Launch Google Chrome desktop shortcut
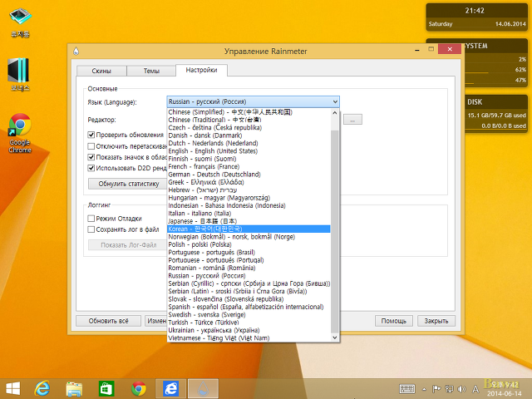The height and width of the screenshot is (399, 532). pos(20,133)
